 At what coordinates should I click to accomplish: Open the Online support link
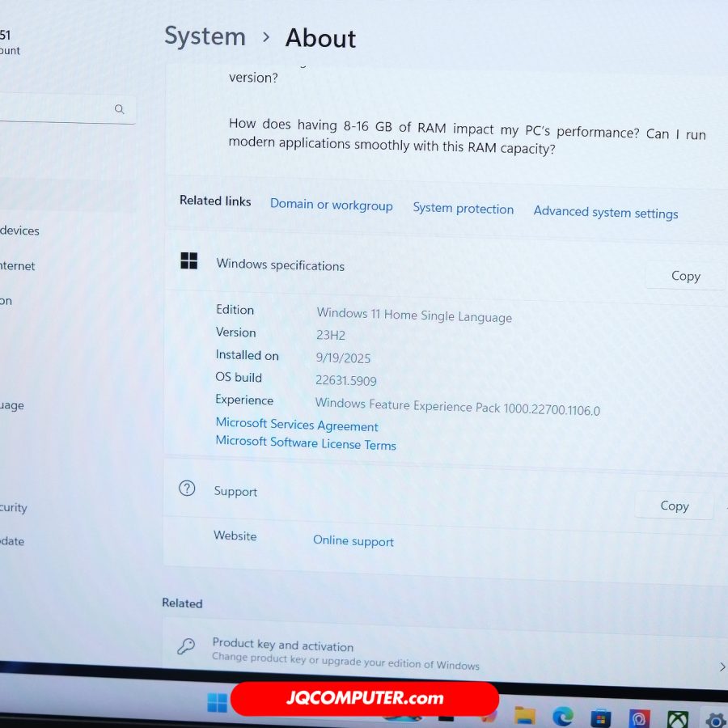[x=353, y=541]
